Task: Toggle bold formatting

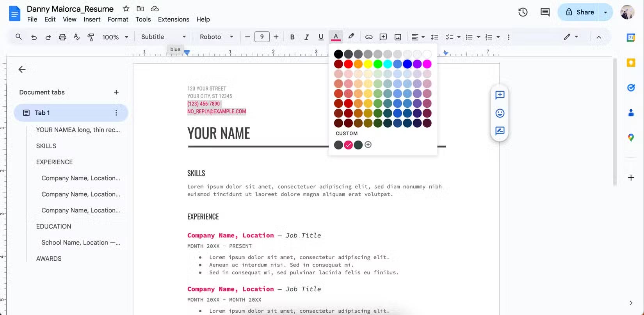Action: click(x=292, y=37)
